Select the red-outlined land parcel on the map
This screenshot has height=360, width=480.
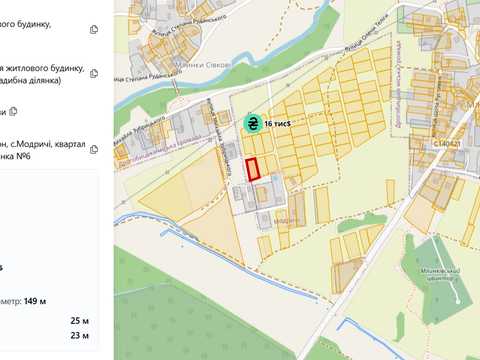coord(253,169)
